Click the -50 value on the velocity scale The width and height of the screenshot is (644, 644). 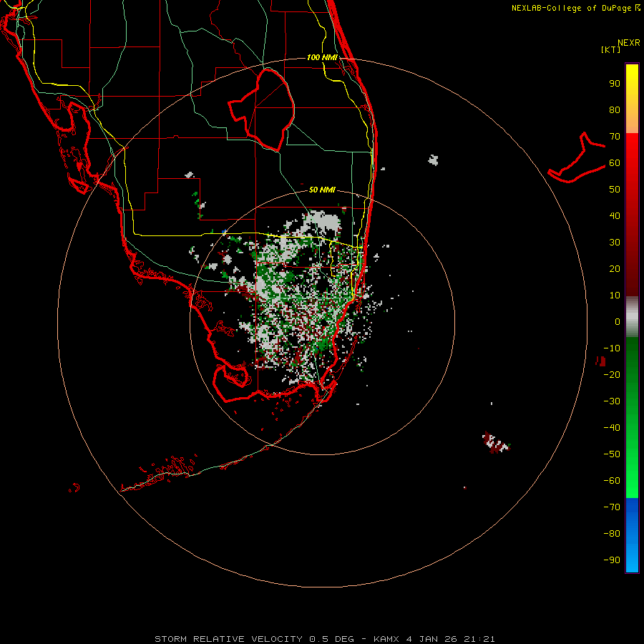[612, 454]
